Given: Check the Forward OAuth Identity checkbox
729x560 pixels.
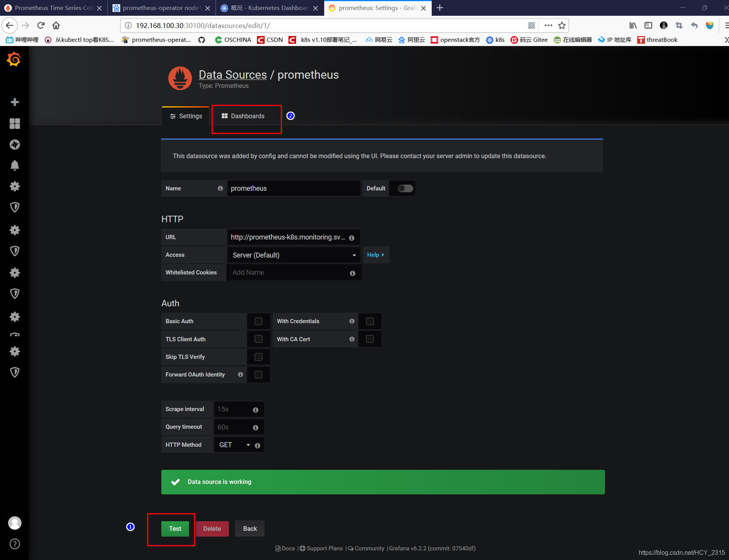Looking at the screenshot, I should [258, 375].
